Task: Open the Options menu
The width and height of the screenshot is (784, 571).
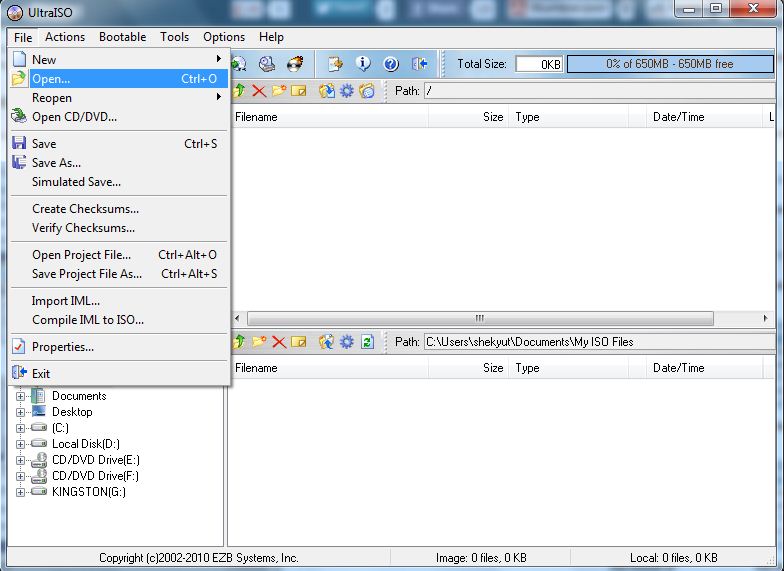Action: click(x=224, y=37)
